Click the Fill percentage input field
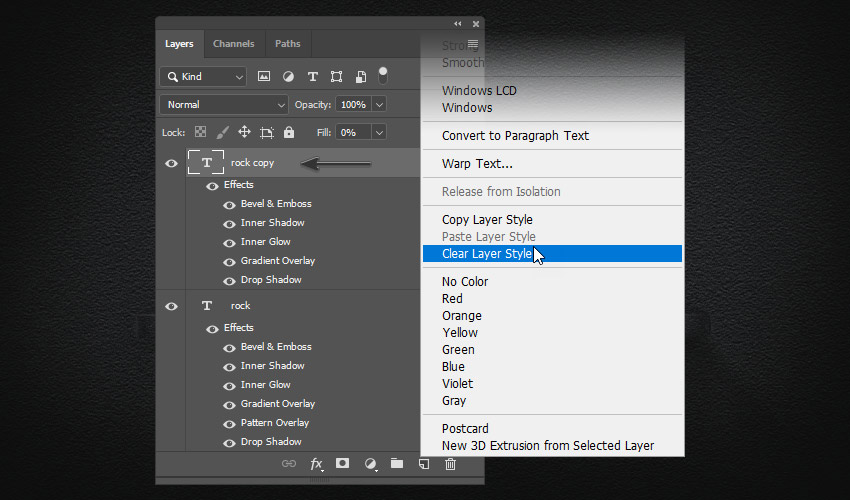The height and width of the screenshot is (500, 850). pos(353,132)
